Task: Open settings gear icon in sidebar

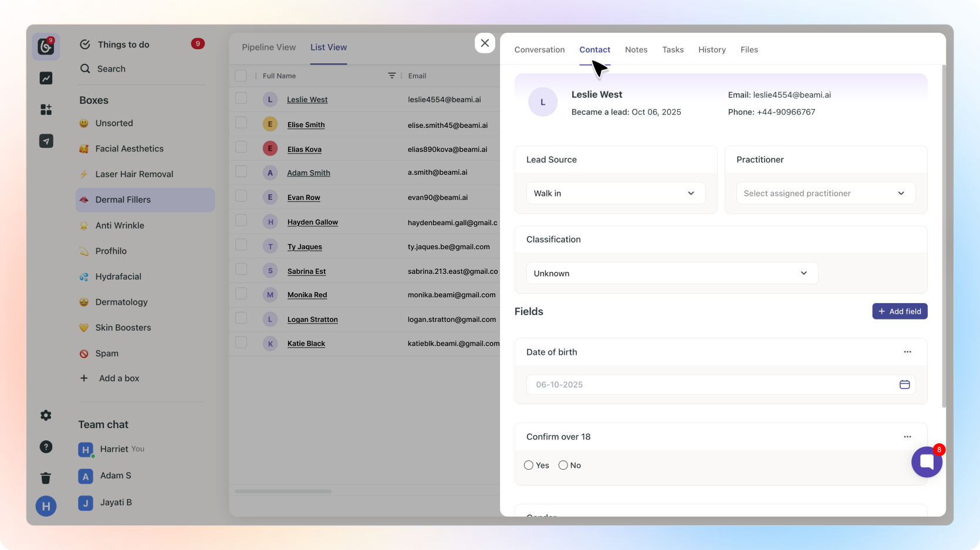Action: pos(46,415)
